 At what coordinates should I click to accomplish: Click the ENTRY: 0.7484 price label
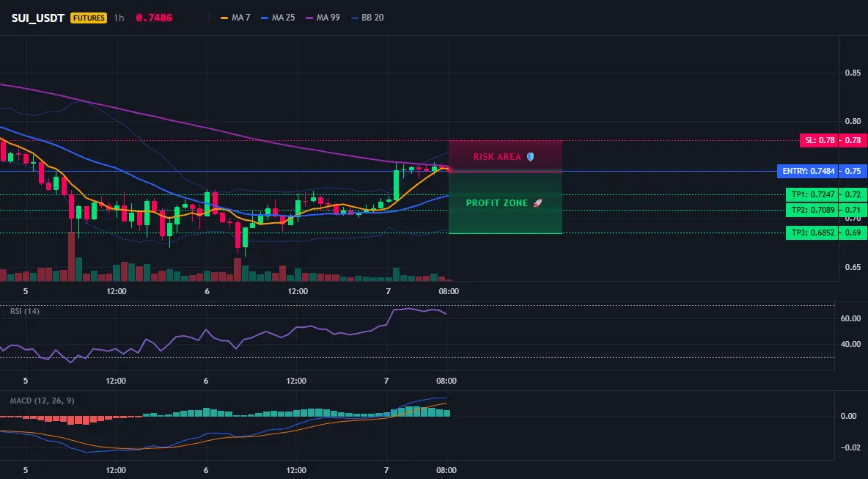point(808,171)
